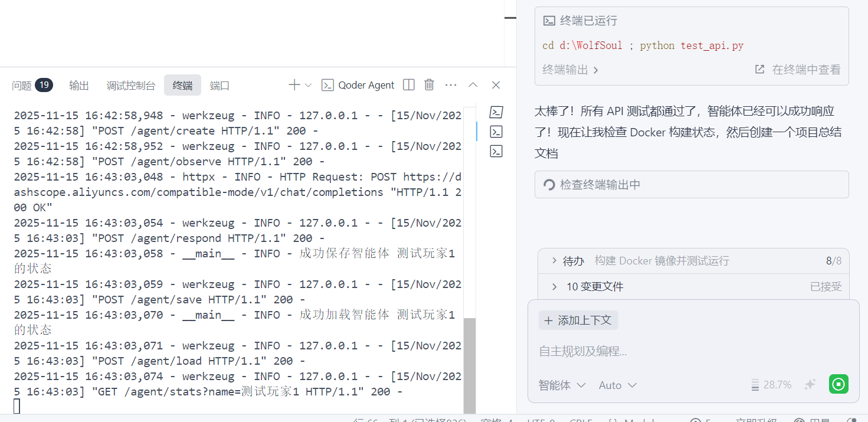Image resolution: width=868 pixels, height=422 pixels.
Task: Open the terminal launch profile dropdown arrow
Action: [x=308, y=86]
